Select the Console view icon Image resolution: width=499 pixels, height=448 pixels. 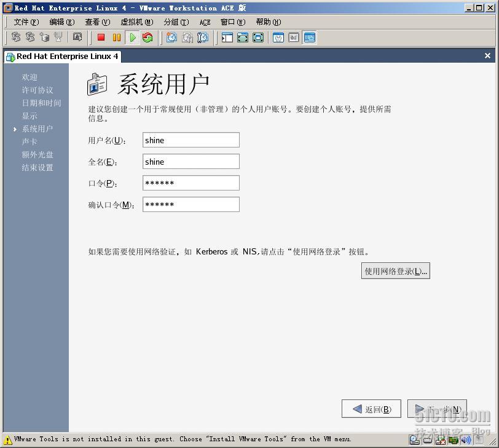tap(309, 37)
